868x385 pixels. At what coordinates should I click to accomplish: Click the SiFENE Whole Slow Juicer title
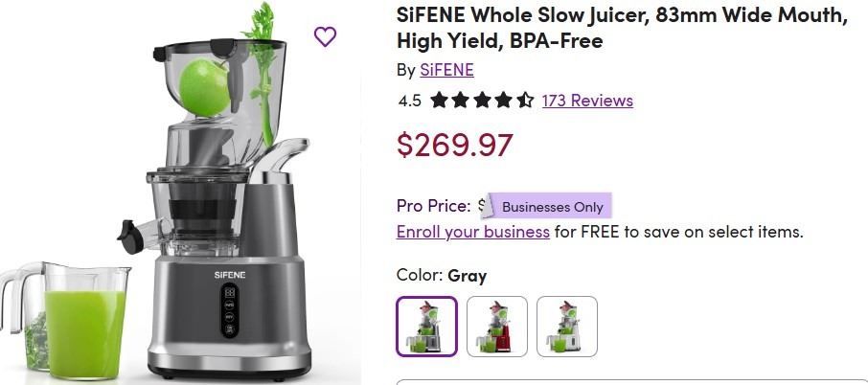(622, 28)
